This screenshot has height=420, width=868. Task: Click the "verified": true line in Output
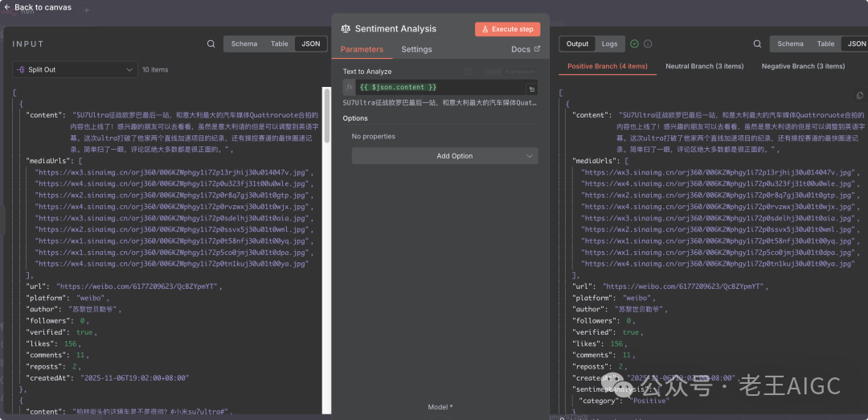tap(608, 332)
